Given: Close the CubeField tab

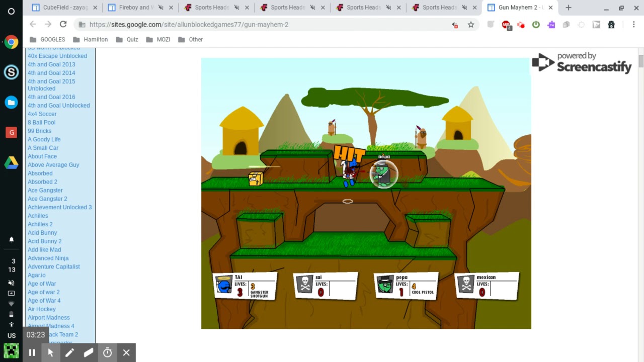Looking at the screenshot, I should tap(95, 8).
